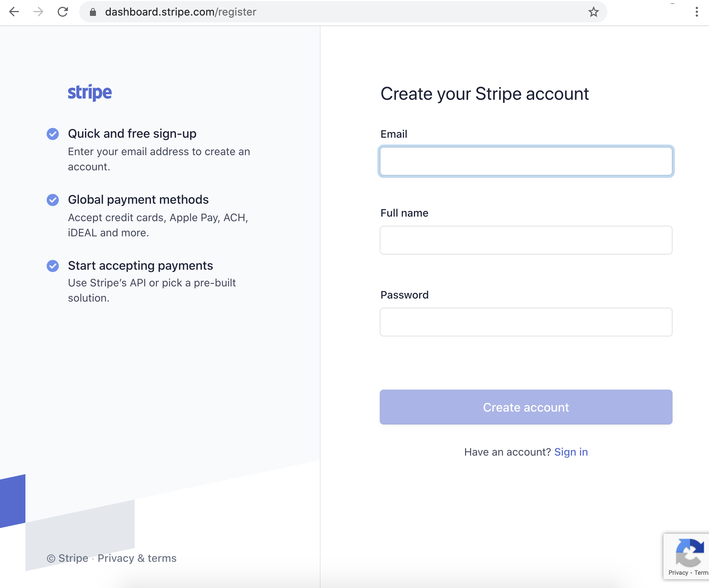Click the reCAPTCHA badge icon
Screen dimensions: 709x588
click(689, 552)
